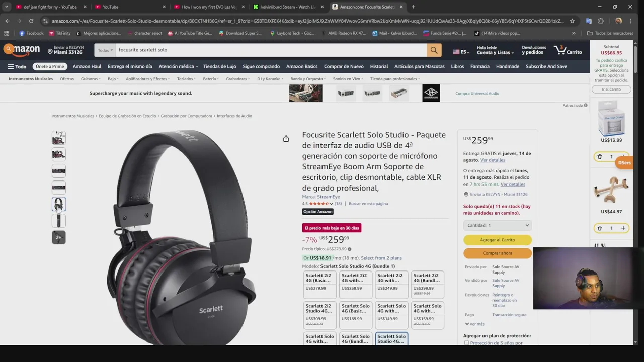This screenshot has width=644, height=362.
Task: Open the shopping cart icon
Action: [x=568, y=50]
